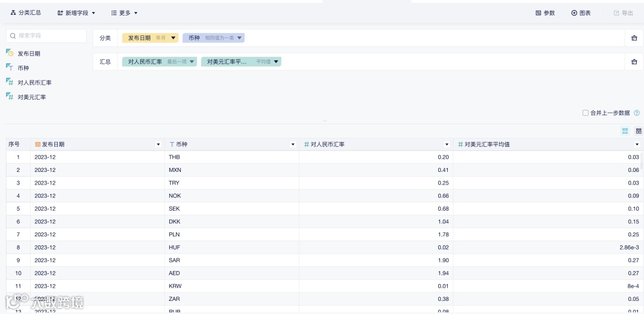This screenshot has width=644, height=314.
Task: Click the T icon in 币种 column header
Action: [172, 144]
